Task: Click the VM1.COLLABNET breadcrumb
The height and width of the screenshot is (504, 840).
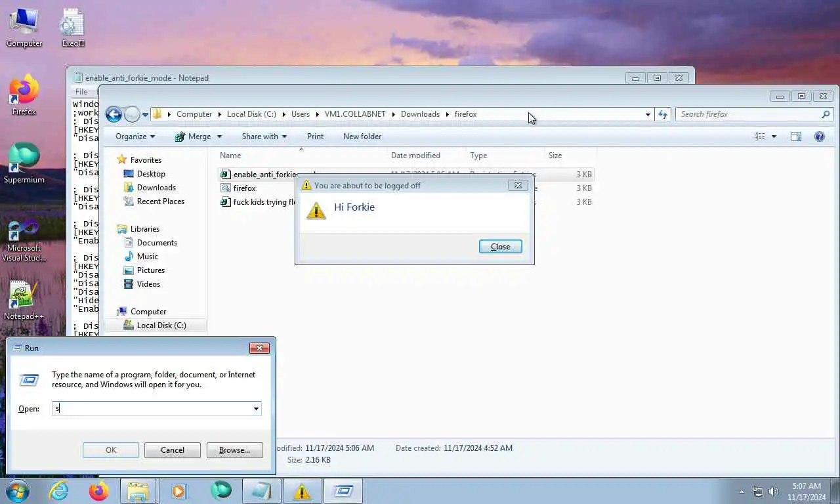Action: (x=355, y=114)
